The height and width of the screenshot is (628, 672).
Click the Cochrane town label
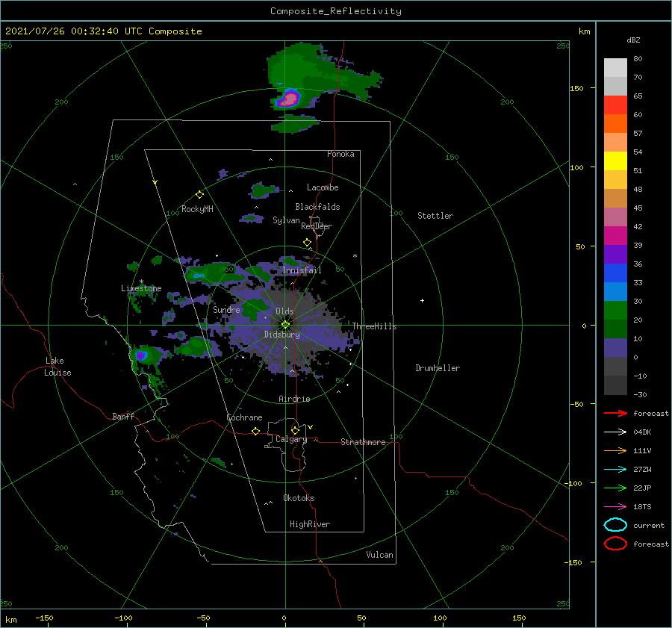coord(244,417)
